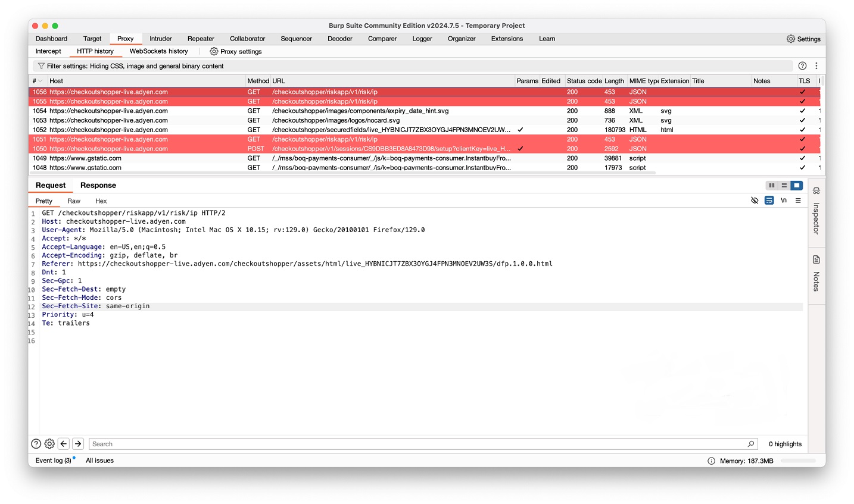Open the Proxy settings gear

214,51
